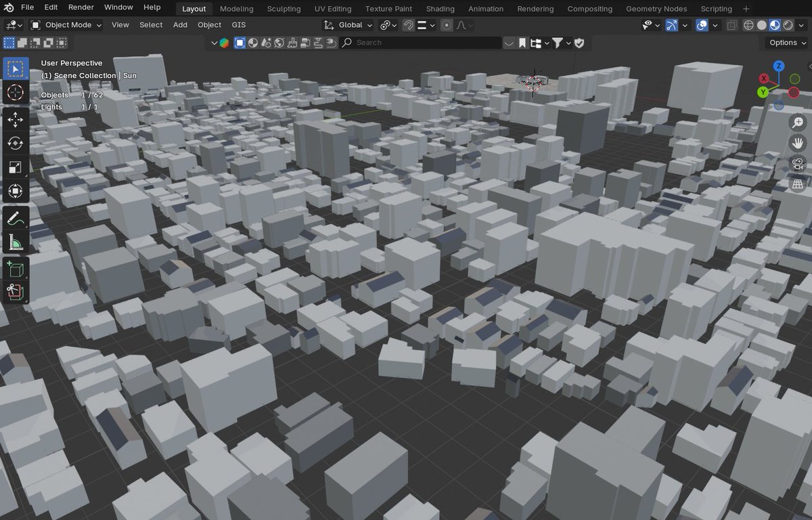Select the Scale tool

(16, 167)
